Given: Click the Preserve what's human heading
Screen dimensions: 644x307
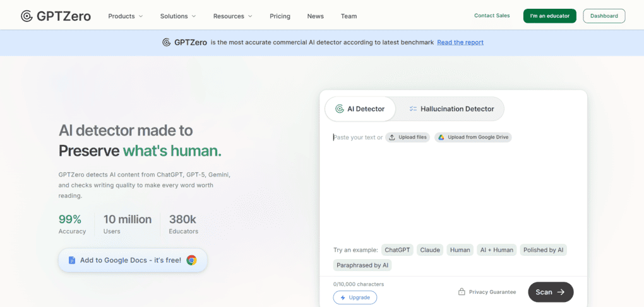Looking at the screenshot, I should tap(140, 151).
